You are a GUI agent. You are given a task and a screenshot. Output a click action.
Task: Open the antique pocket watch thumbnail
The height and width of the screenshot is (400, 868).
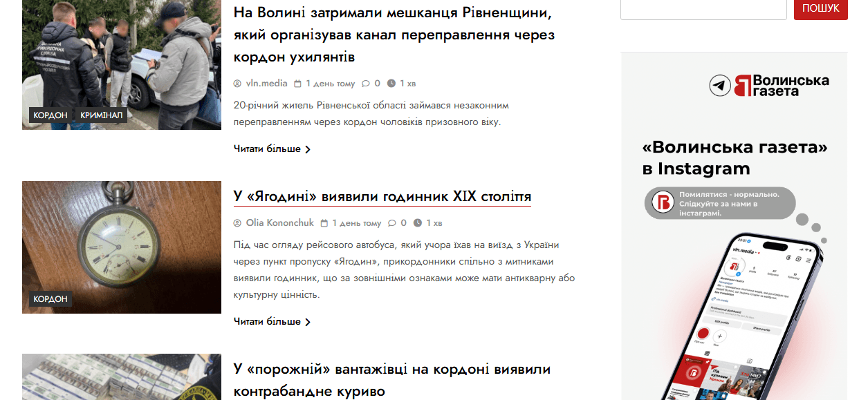[x=122, y=247]
